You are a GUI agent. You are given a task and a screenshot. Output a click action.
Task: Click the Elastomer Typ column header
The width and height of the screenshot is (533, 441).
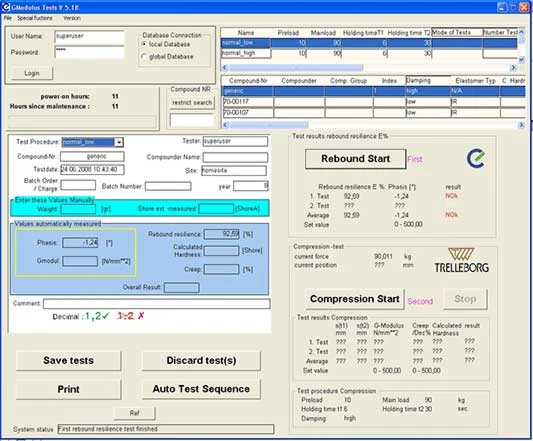pos(475,81)
